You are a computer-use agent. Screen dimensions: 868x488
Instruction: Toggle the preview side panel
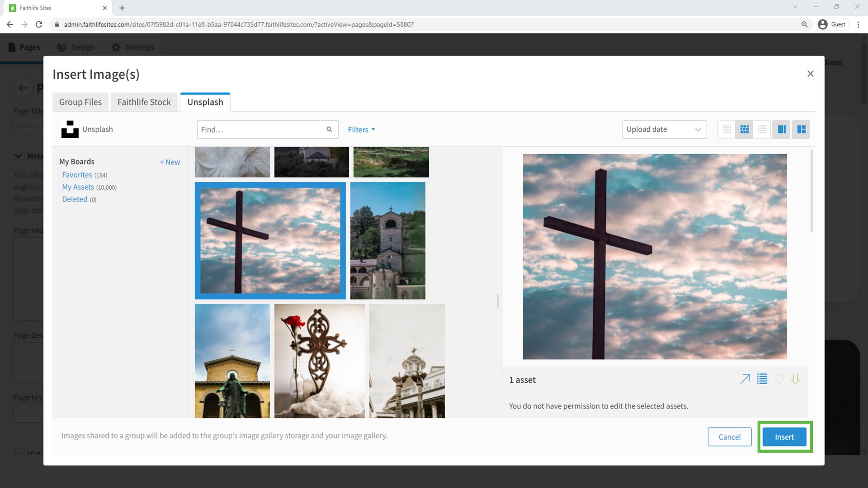(x=781, y=130)
